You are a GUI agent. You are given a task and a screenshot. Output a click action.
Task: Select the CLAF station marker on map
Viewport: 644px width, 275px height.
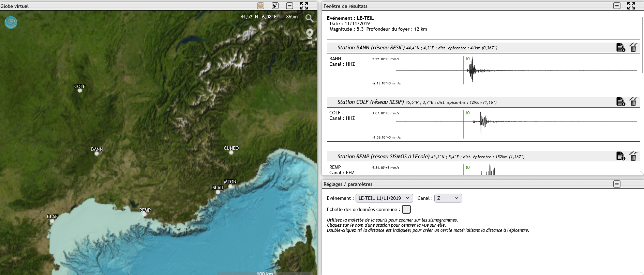point(52,221)
